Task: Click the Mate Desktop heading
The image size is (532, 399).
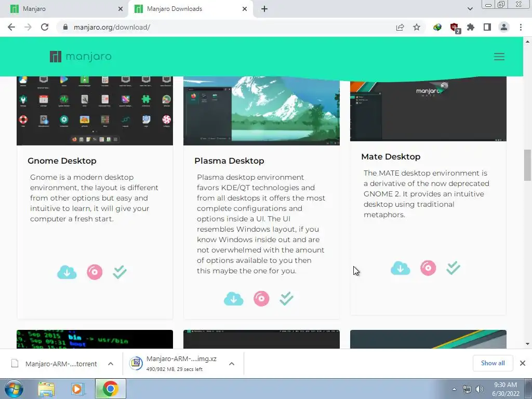Action: coord(391,157)
